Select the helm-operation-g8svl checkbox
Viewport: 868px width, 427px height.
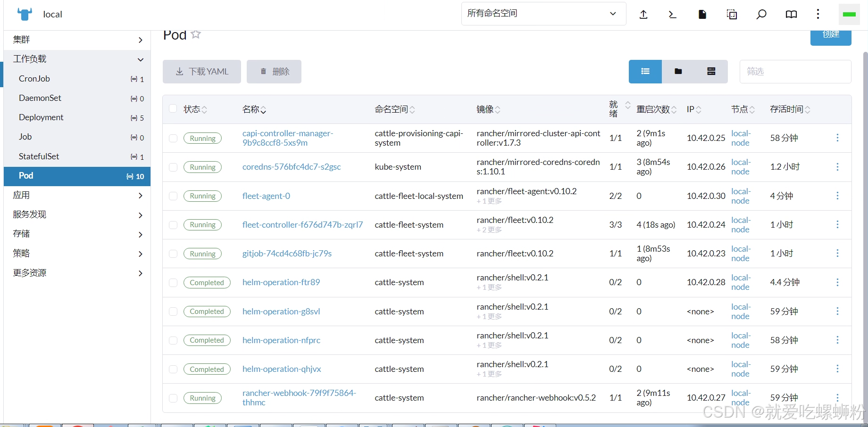(x=173, y=312)
